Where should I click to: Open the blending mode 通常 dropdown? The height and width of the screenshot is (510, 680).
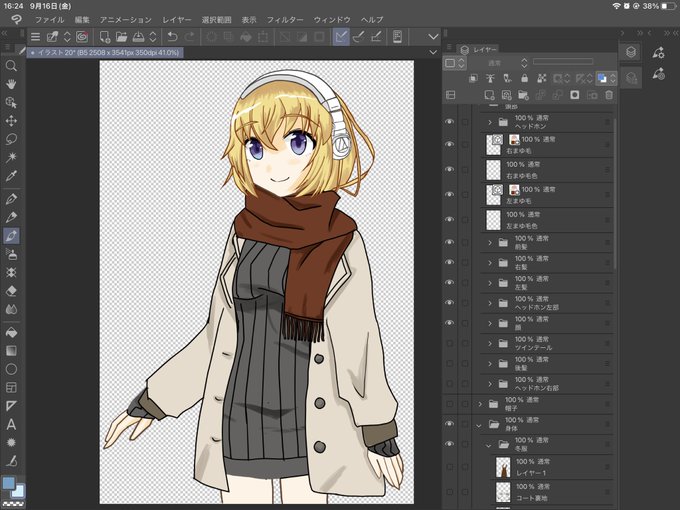[500, 63]
